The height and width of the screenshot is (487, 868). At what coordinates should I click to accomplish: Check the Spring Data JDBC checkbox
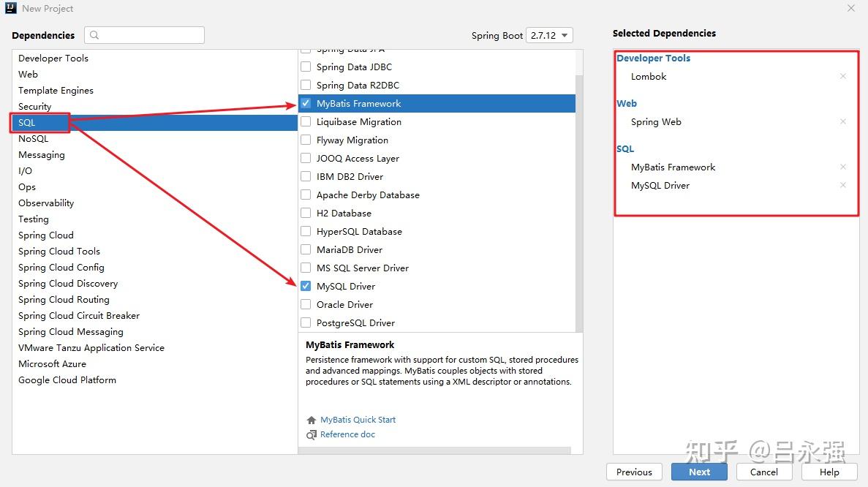pos(306,67)
